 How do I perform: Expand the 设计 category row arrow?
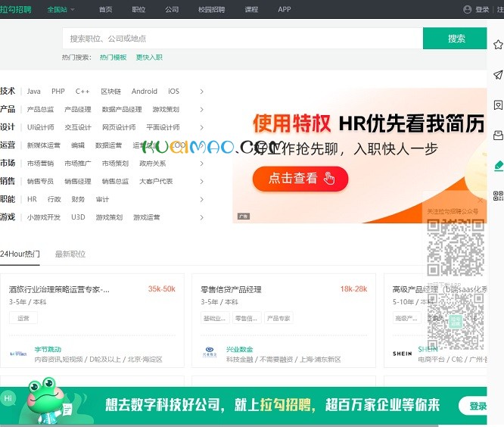click(x=201, y=128)
